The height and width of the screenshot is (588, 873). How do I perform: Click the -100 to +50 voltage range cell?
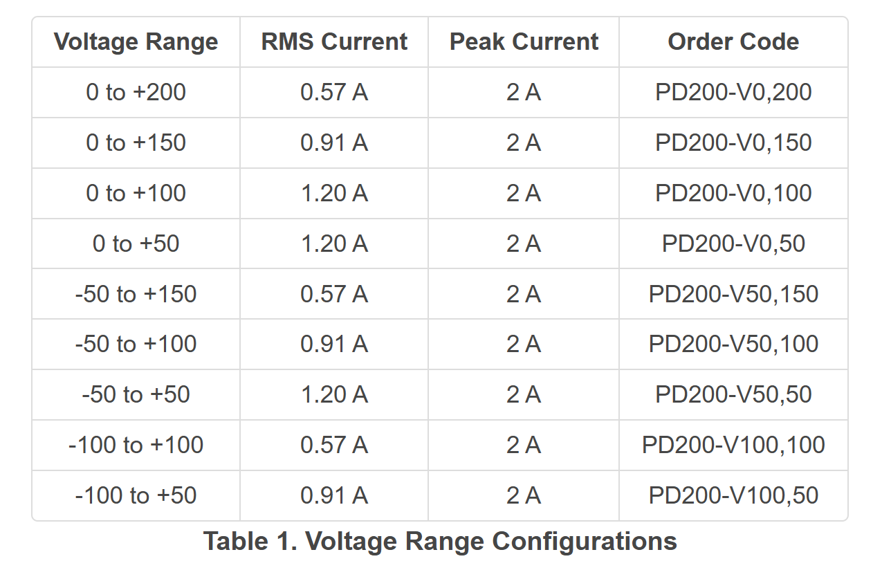[x=136, y=495]
